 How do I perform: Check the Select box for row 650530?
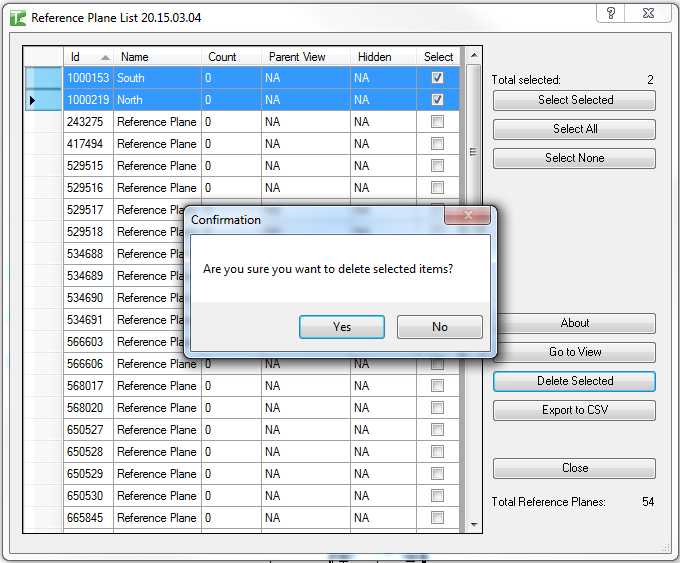pos(437,496)
